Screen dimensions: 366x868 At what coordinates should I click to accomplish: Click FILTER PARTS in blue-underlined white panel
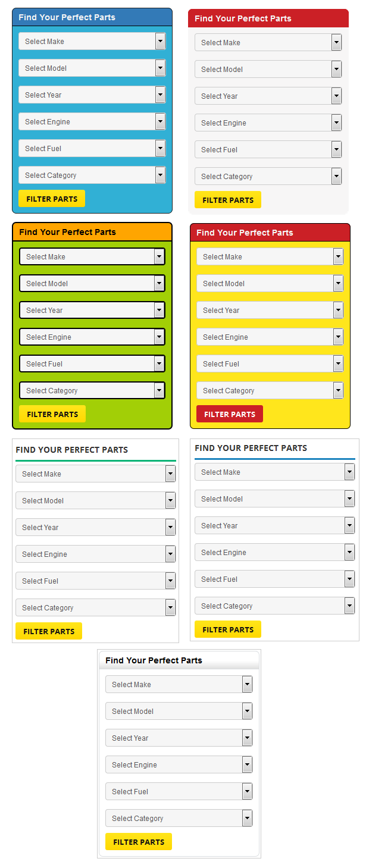(228, 629)
